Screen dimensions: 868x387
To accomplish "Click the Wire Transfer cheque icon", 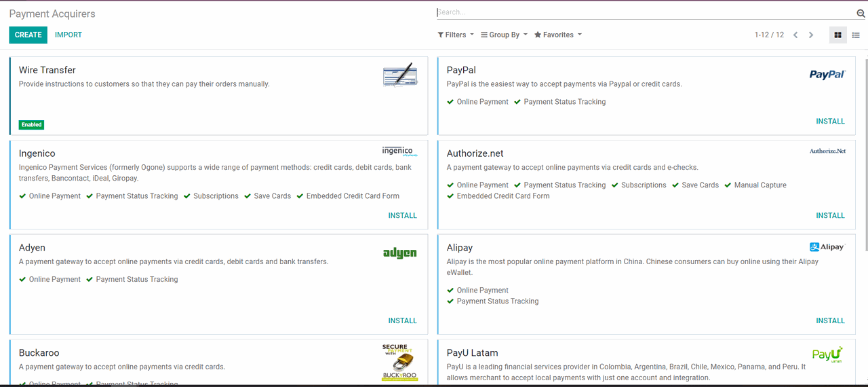I will (x=400, y=75).
